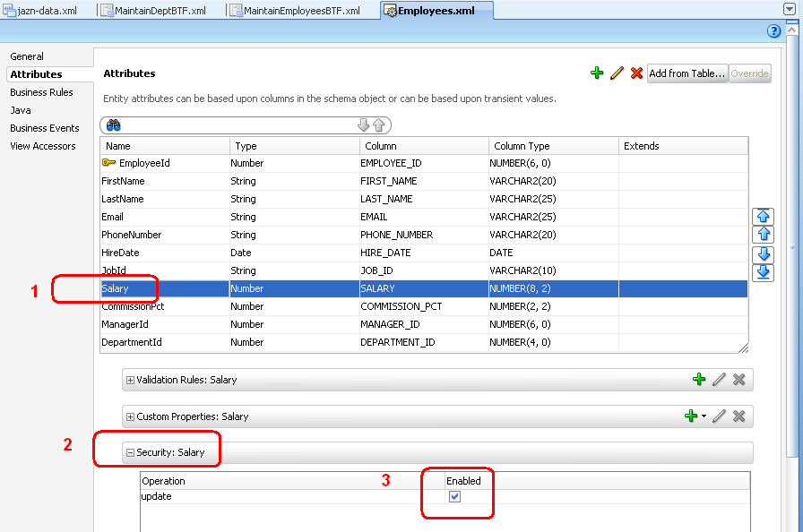Move Salary down using blue down arrow
The height and width of the screenshot is (532, 803).
pos(763,254)
